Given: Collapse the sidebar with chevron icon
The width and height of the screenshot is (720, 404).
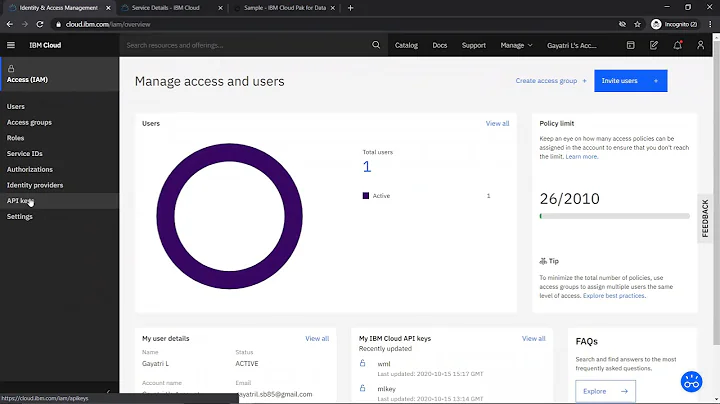Looking at the screenshot, I should (108, 392).
